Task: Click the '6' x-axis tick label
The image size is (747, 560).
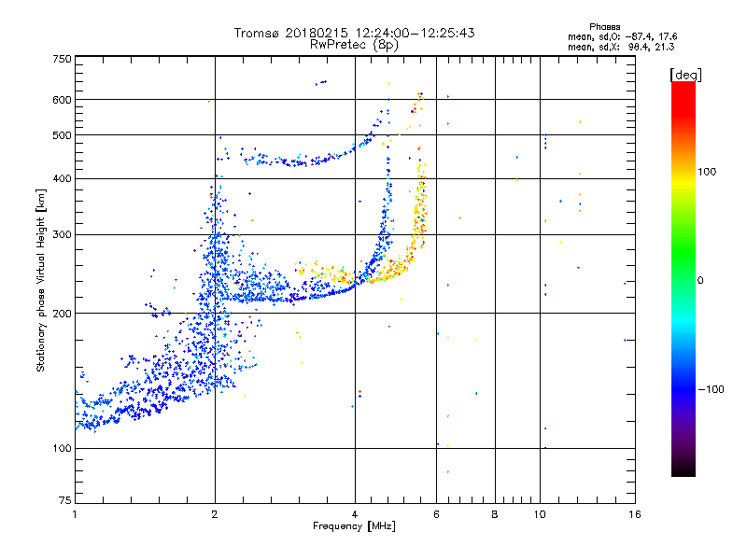Action: point(436,514)
